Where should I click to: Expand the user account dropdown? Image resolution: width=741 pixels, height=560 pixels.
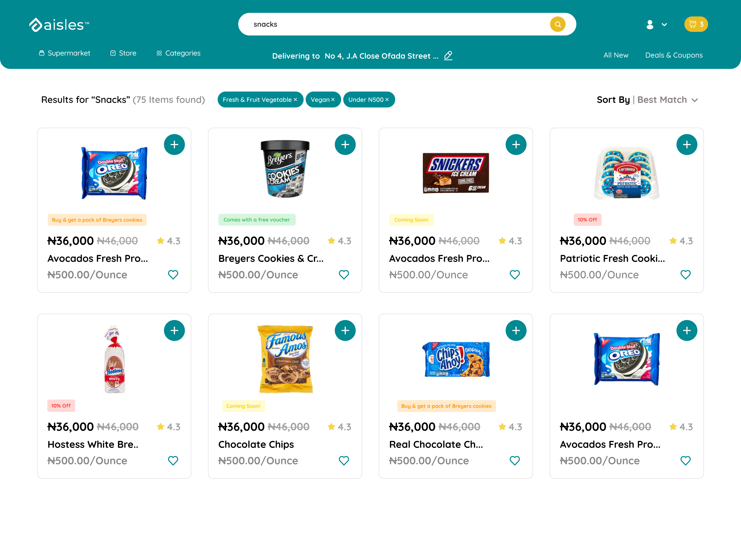[x=657, y=24]
